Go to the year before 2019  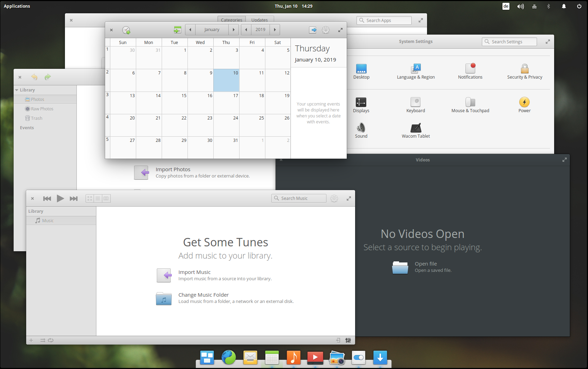click(246, 30)
